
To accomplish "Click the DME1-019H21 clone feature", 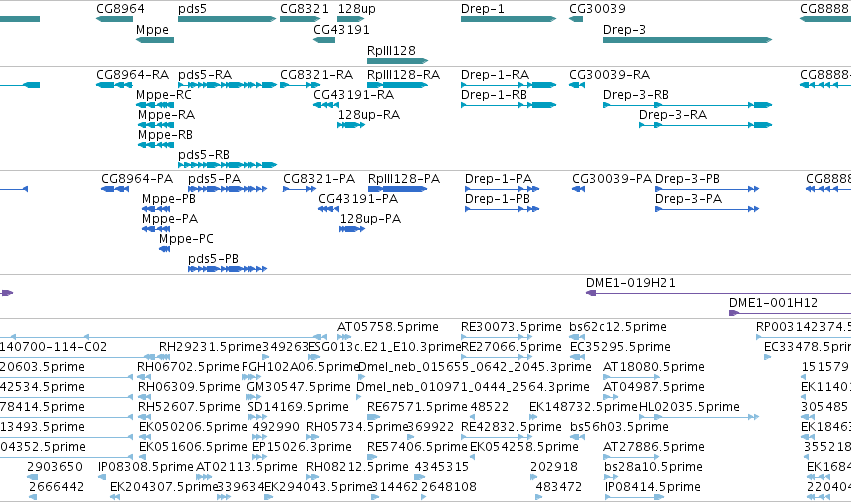I will 718,293.
